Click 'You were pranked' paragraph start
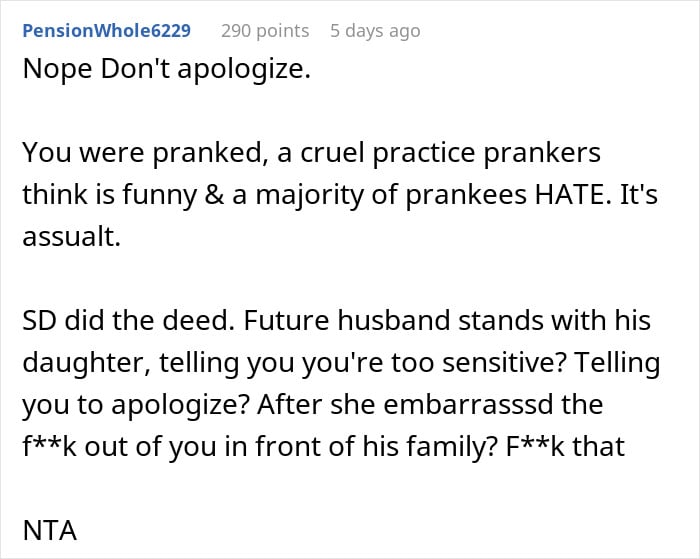 click(142, 152)
